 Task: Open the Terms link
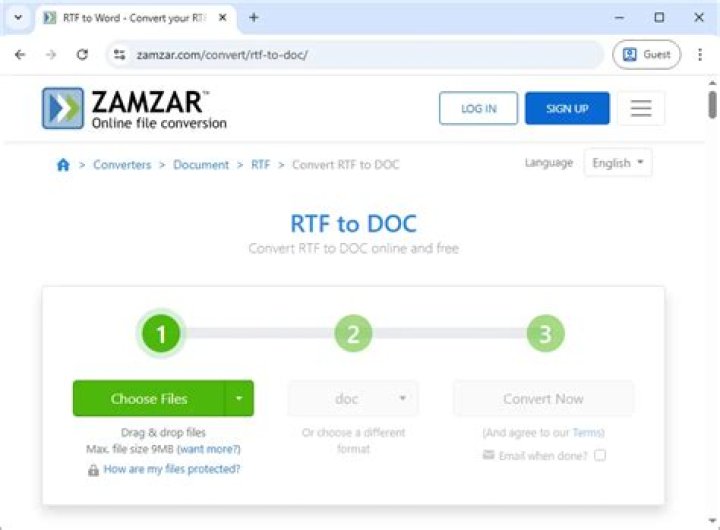coord(587,432)
